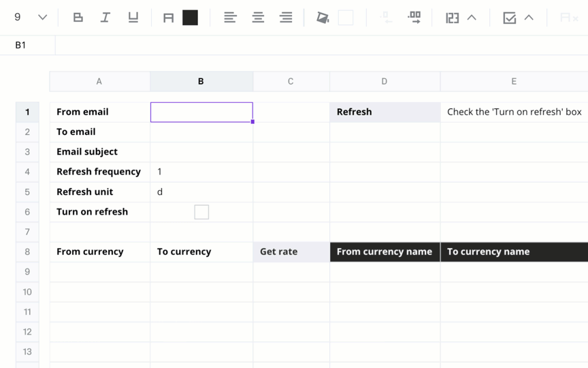Click the checkbox insert toolbar icon
The width and height of the screenshot is (588, 368).
click(510, 18)
